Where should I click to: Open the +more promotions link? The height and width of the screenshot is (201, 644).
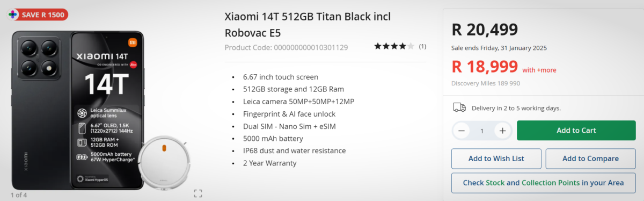coord(539,70)
